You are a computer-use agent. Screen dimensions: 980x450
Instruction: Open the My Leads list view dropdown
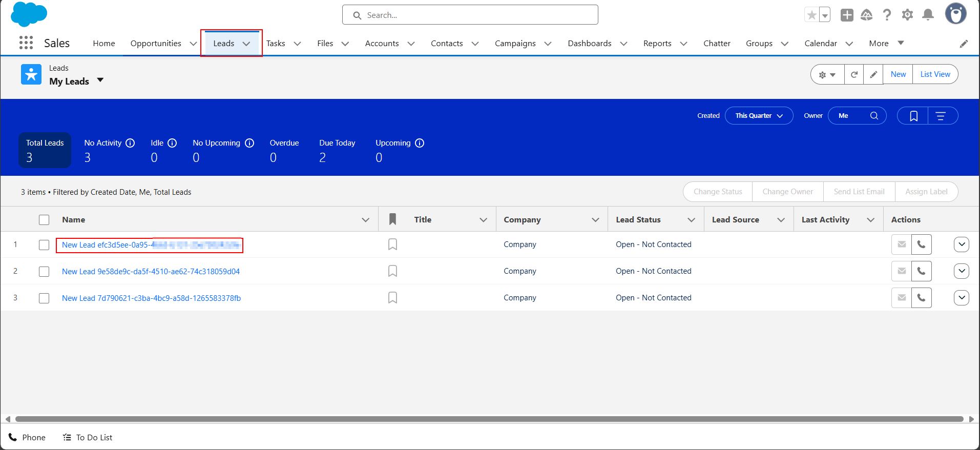(x=100, y=80)
